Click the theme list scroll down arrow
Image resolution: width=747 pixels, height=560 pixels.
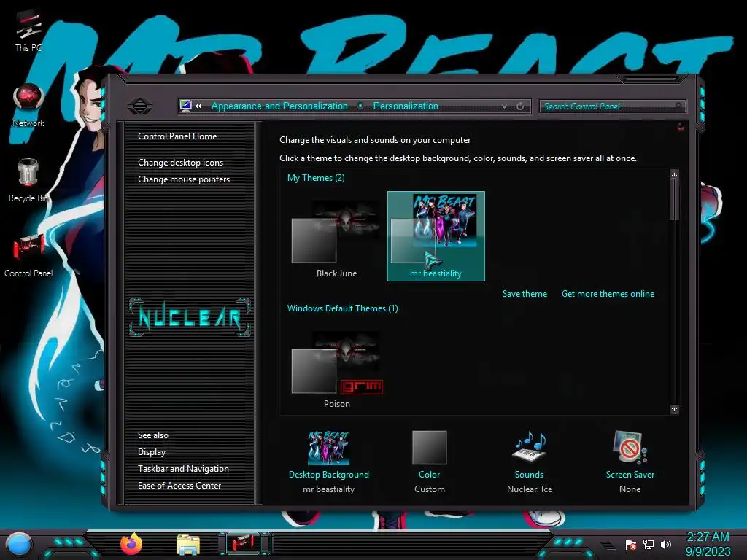click(674, 410)
